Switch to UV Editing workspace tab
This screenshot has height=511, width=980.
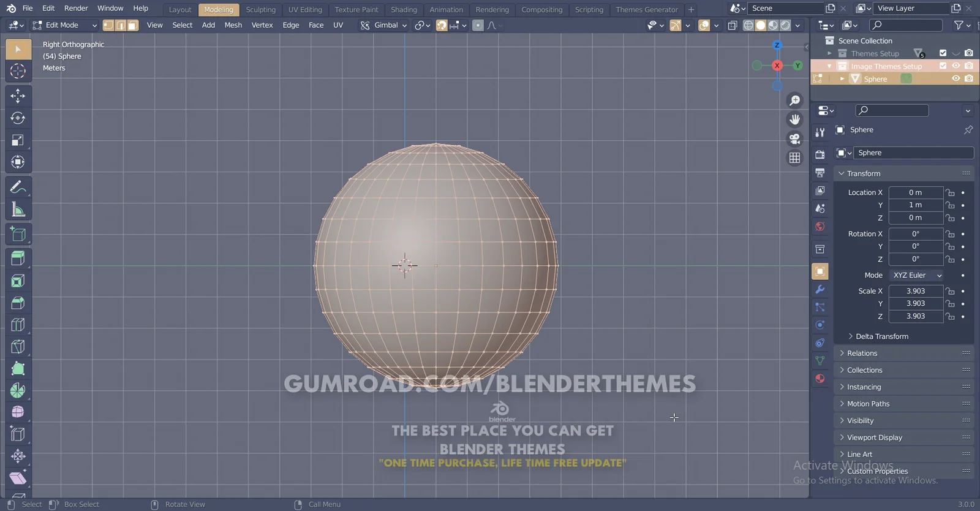(305, 10)
